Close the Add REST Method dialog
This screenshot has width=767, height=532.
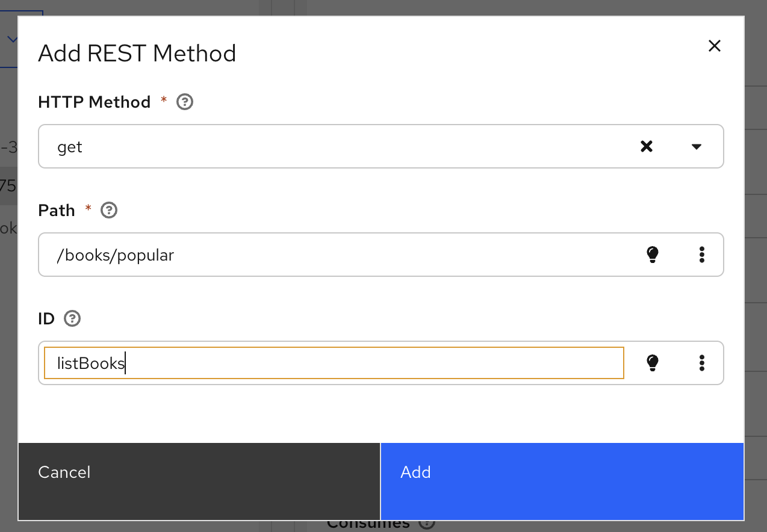pyautogui.click(x=714, y=45)
